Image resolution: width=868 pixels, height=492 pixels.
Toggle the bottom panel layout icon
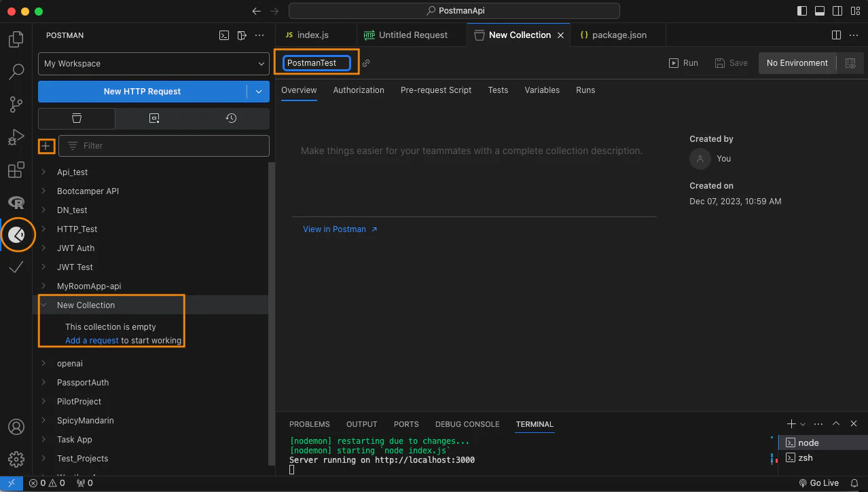820,11
